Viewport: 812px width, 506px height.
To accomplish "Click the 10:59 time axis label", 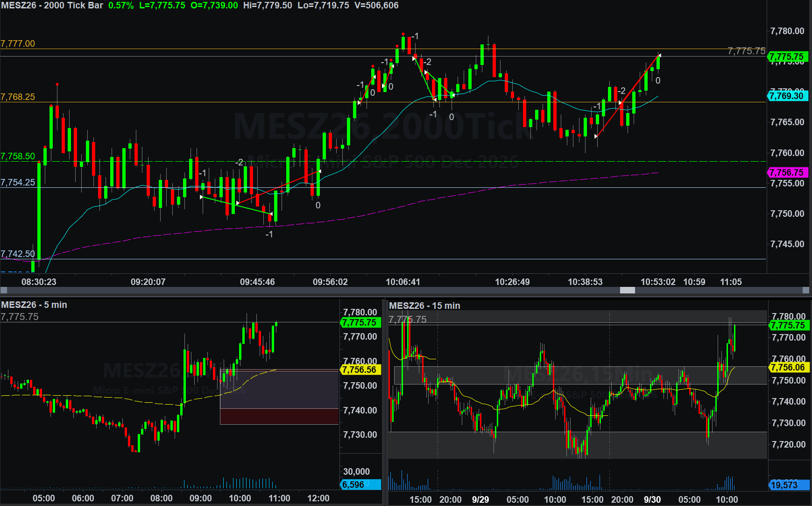I will click(694, 282).
